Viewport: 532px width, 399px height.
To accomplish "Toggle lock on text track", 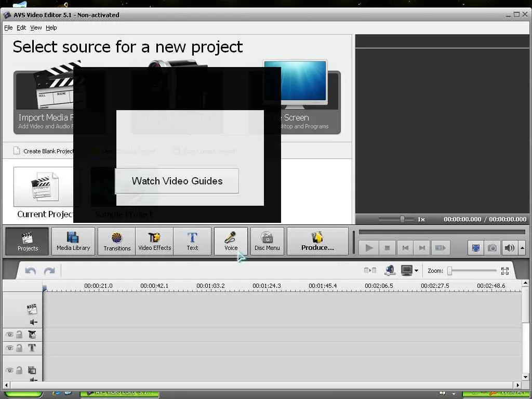I will (x=19, y=348).
